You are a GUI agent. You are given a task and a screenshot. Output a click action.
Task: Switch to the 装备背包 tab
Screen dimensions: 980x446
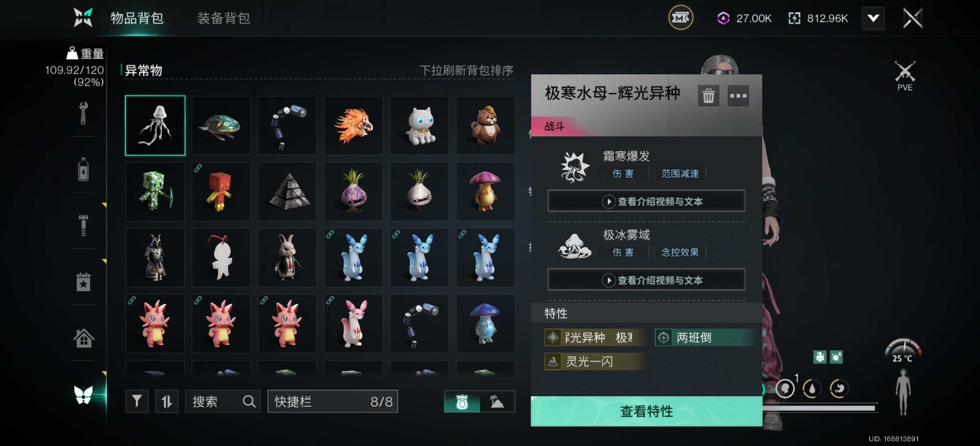click(223, 18)
